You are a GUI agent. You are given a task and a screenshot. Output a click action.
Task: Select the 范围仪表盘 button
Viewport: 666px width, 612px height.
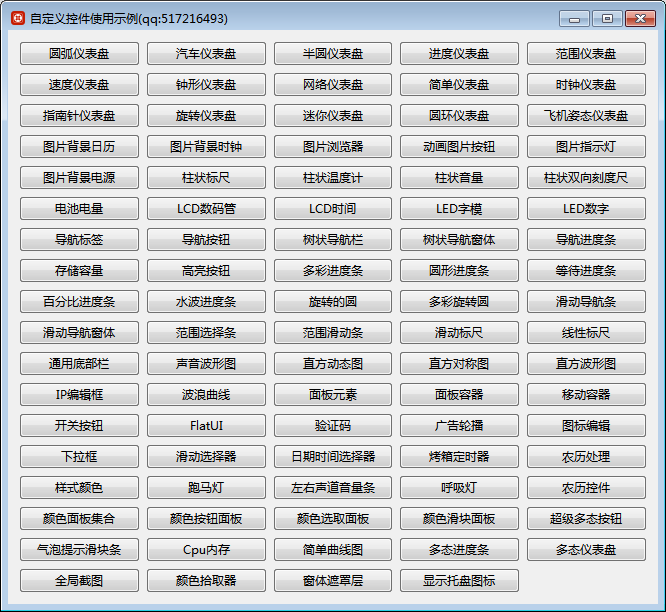click(x=586, y=54)
